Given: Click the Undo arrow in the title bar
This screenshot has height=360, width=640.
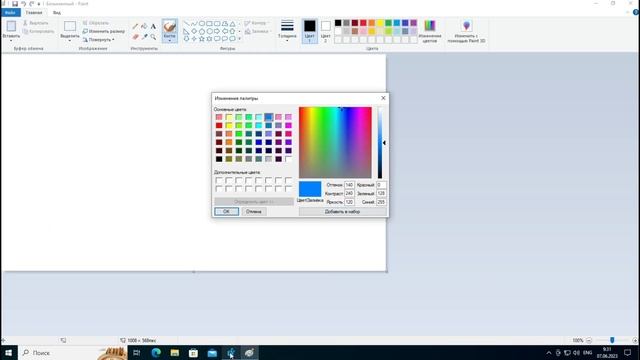Looking at the screenshot, I should [x=23, y=4].
